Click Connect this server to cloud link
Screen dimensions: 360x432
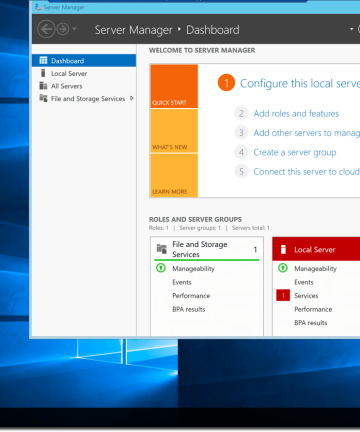click(307, 172)
